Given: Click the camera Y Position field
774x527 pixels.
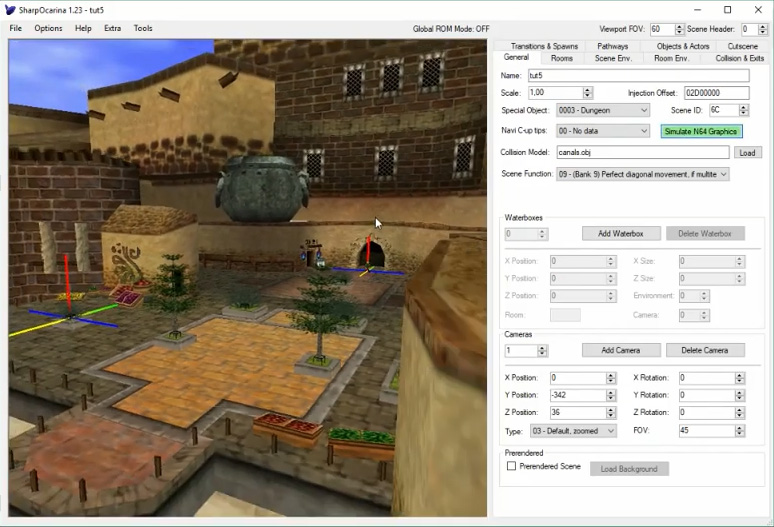Looking at the screenshot, I should (578, 395).
